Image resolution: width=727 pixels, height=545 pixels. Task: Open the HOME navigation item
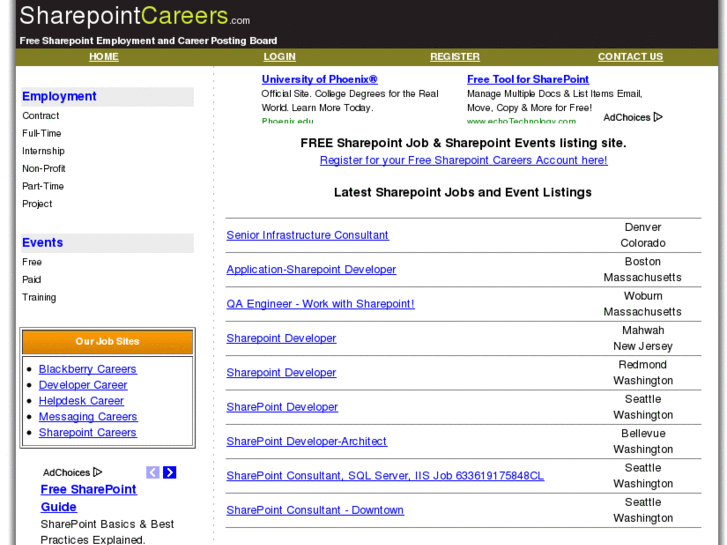[x=104, y=57]
